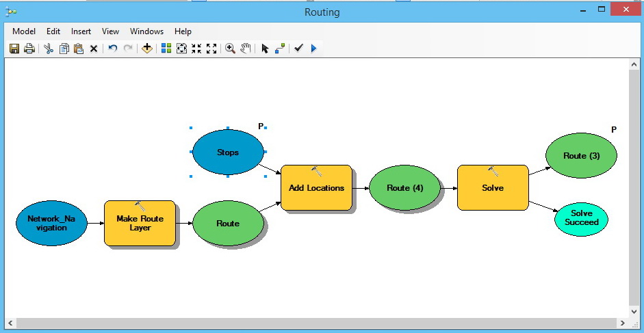The image size is (644, 333).
Task: Select the Route (3) output oval
Action: coord(581,156)
